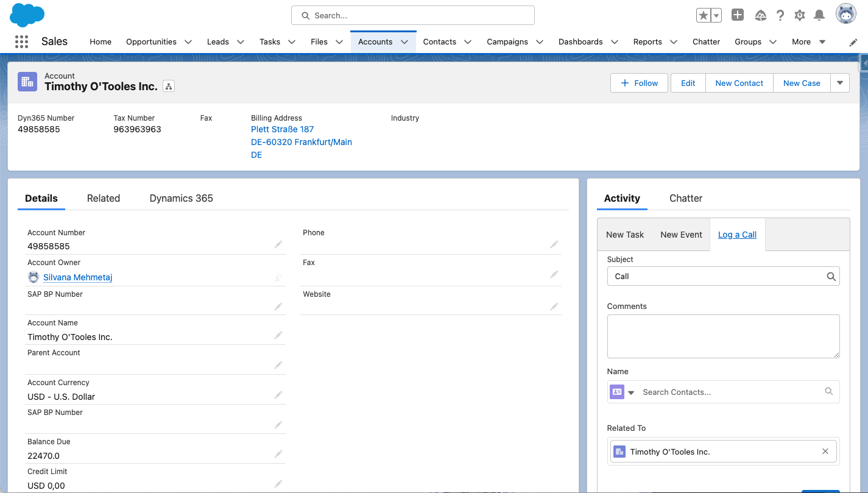Edit the Account Currency field pencil
This screenshot has height=493, width=868.
pos(278,395)
